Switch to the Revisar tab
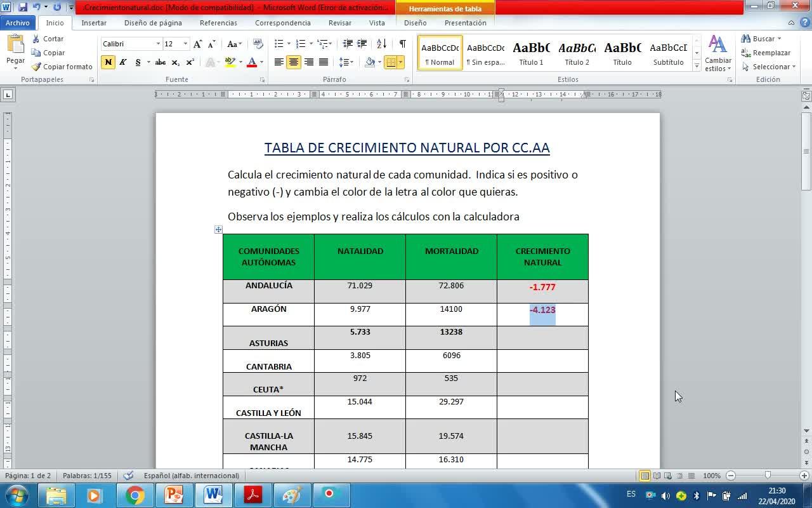The width and height of the screenshot is (812, 508). (x=340, y=23)
